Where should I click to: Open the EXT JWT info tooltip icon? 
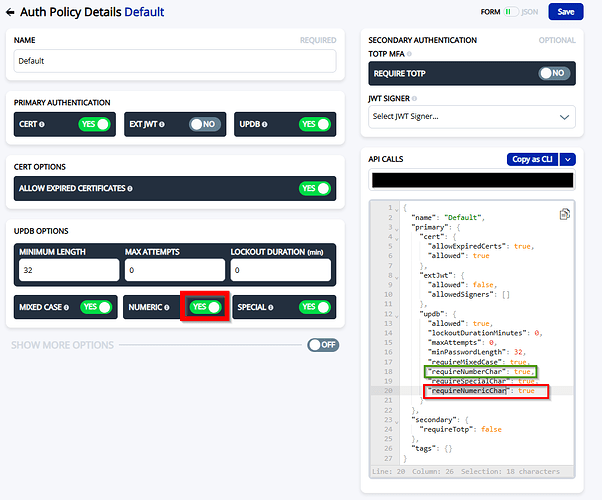tap(162, 124)
